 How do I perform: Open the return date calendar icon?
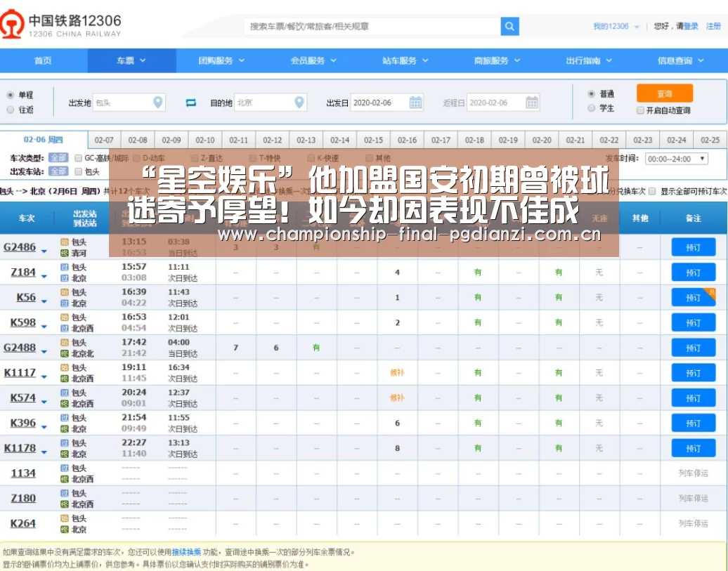click(x=532, y=103)
